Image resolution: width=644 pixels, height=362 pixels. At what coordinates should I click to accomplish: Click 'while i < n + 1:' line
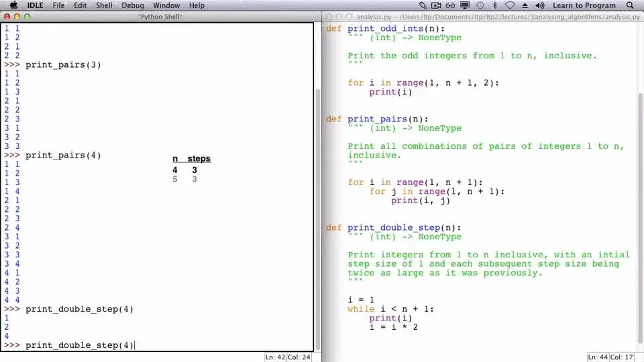tap(390, 309)
